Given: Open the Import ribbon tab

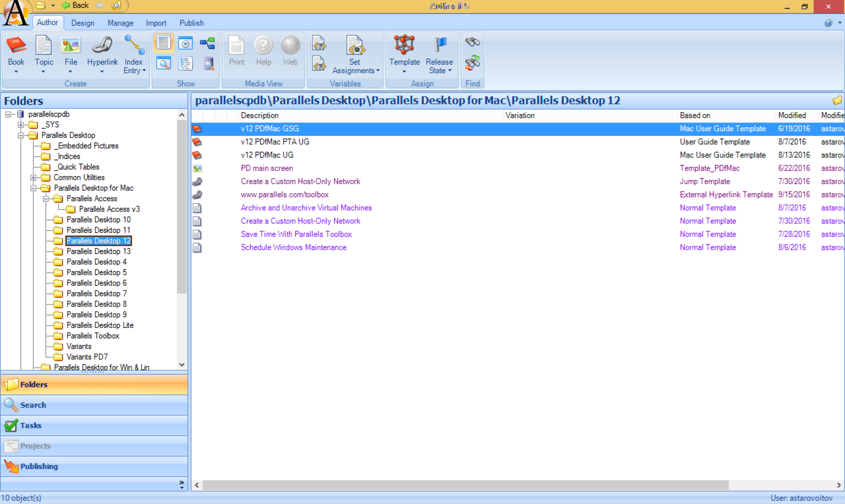Looking at the screenshot, I should coord(156,23).
